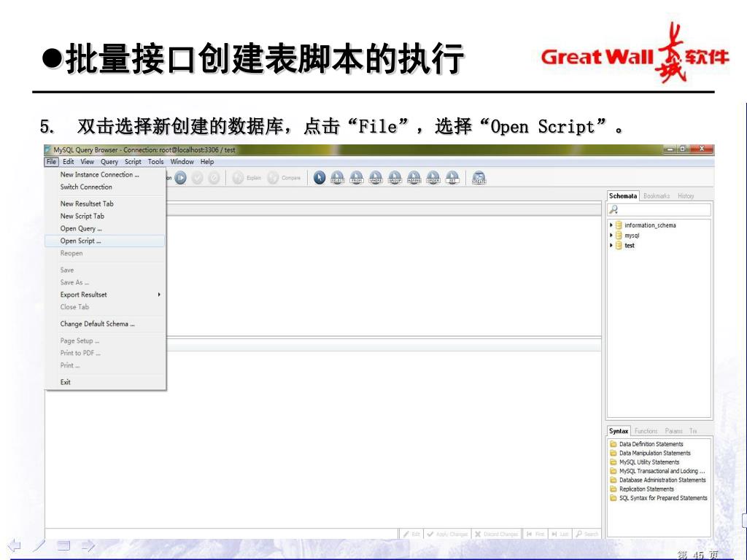Click the schemata search input field
Screen dimensions: 747x560
659,209
